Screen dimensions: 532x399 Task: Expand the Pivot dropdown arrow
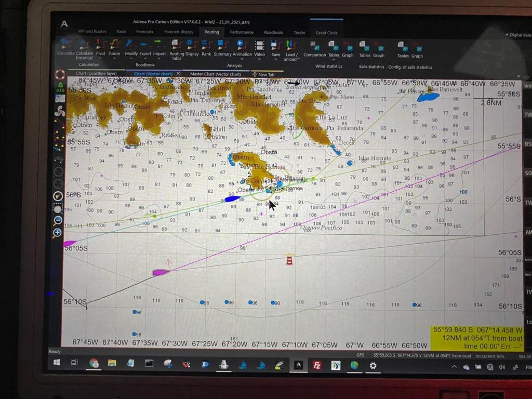coord(100,58)
